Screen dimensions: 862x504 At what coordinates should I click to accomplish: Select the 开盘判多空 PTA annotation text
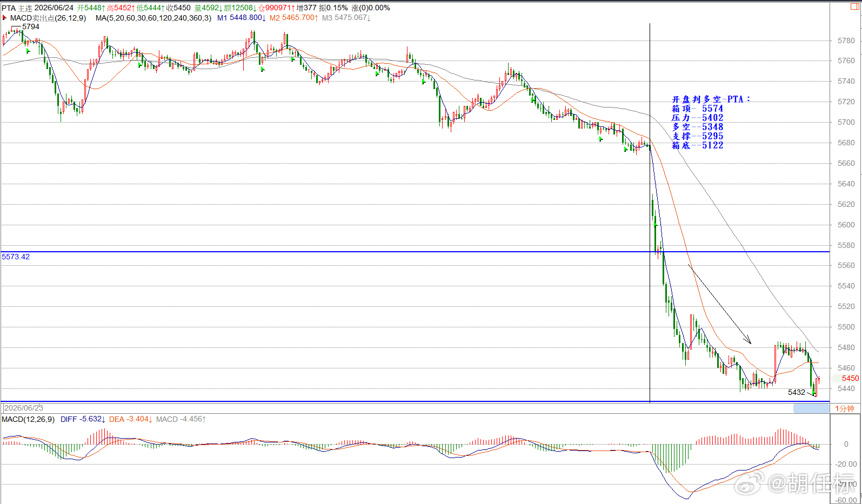(x=711, y=99)
